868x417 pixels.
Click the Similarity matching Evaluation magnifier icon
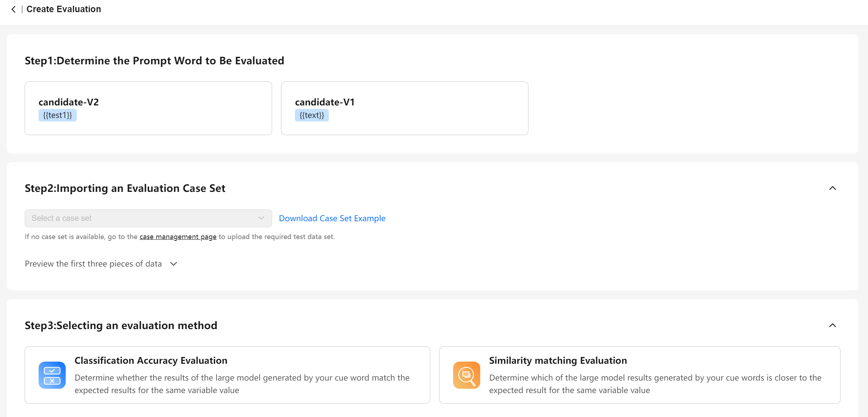point(466,375)
